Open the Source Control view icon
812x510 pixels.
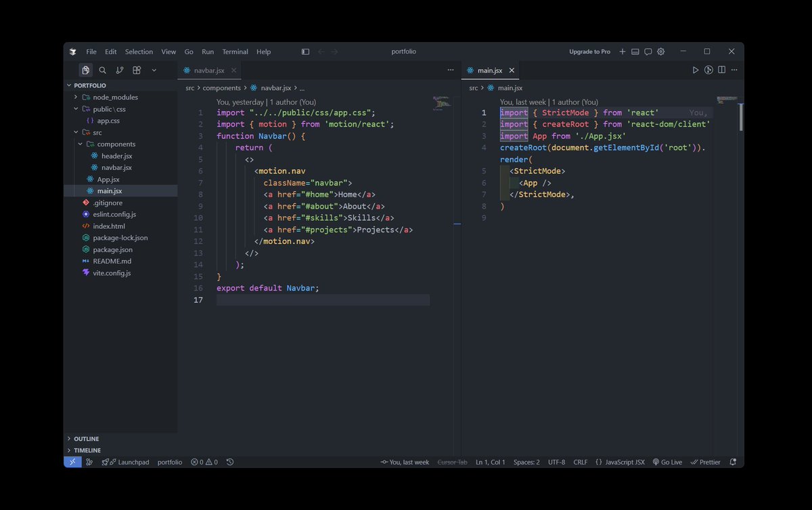(x=120, y=70)
